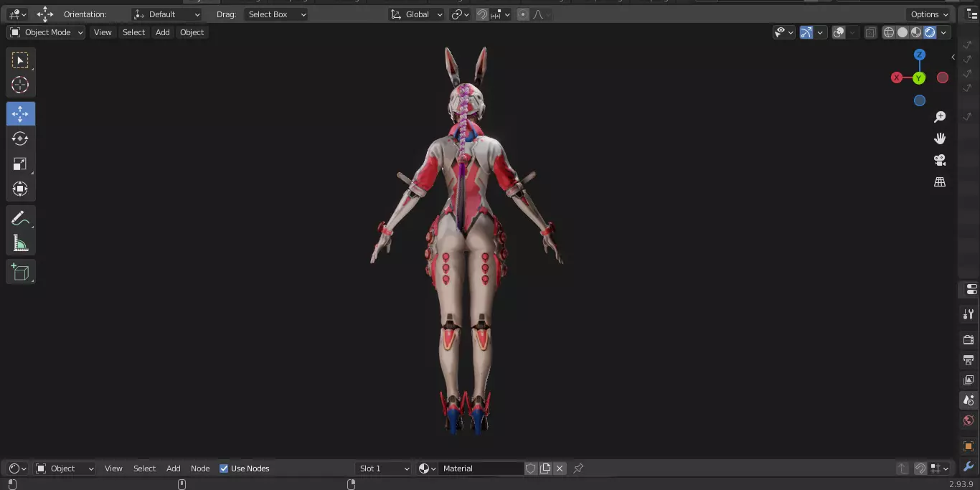Open the Drag Select Box dropdown
The width and height of the screenshot is (980, 490).
point(276,14)
